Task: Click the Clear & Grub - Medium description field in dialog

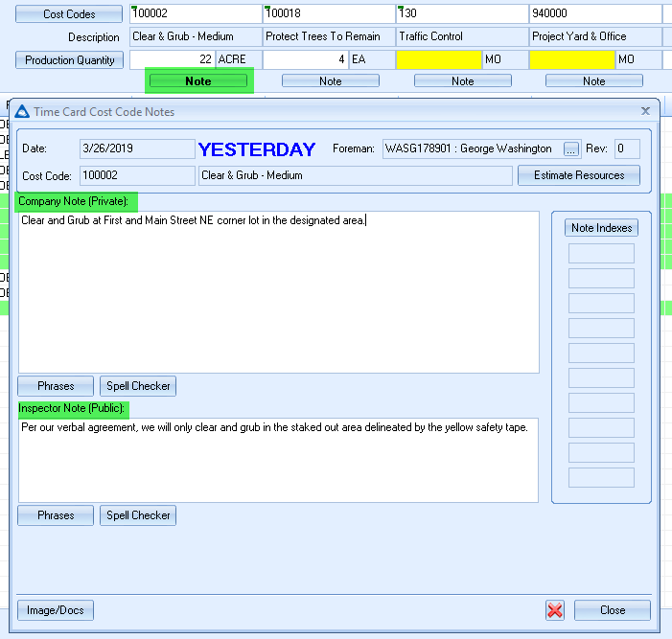Action: (x=356, y=175)
